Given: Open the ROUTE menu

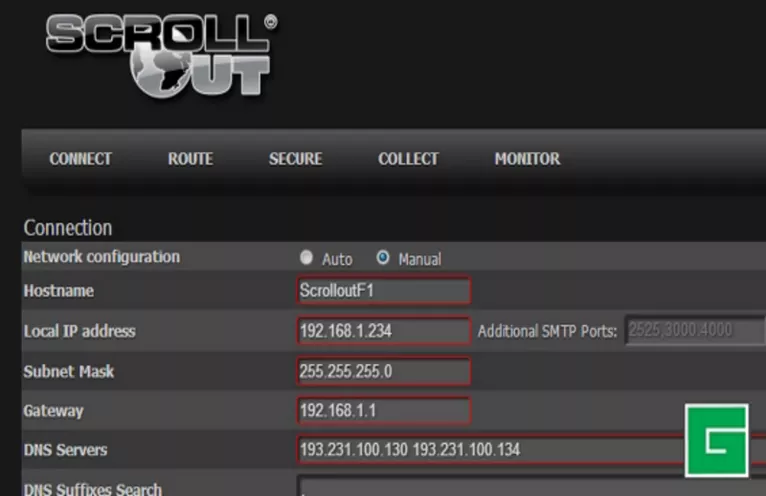Looking at the screenshot, I should point(190,159).
